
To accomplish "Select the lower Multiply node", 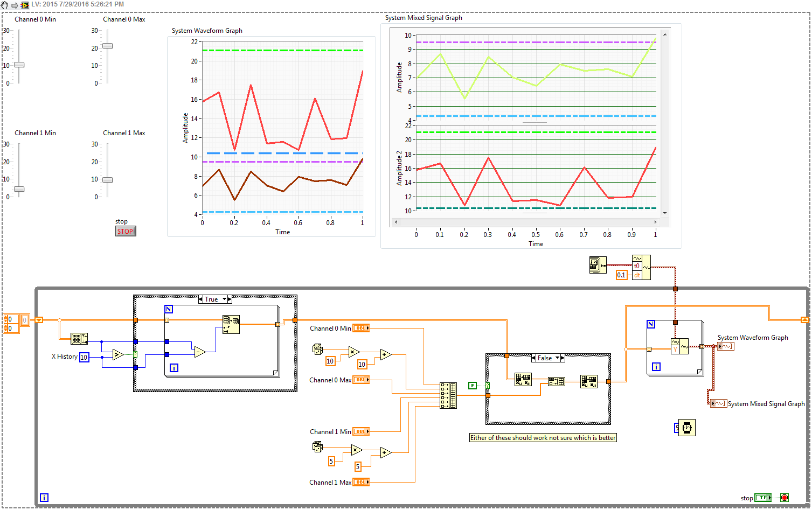I will coord(357,450).
